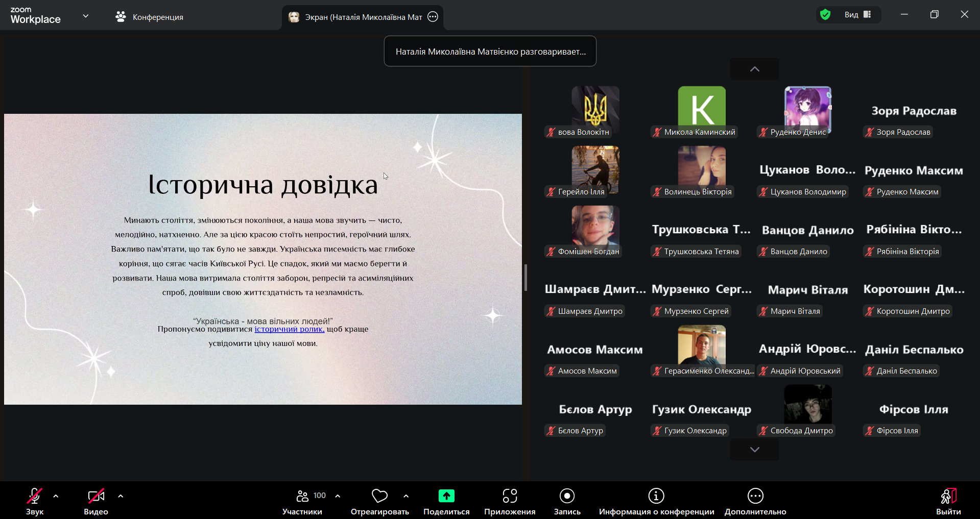980x519 pixels.
Task: Click the React heart icon
Action: 379,496
